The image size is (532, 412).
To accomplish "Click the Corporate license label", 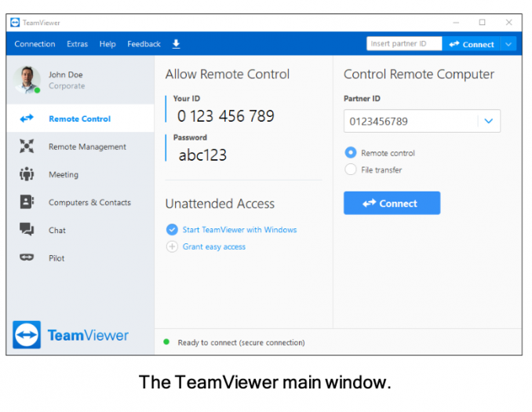I will 67,86.
